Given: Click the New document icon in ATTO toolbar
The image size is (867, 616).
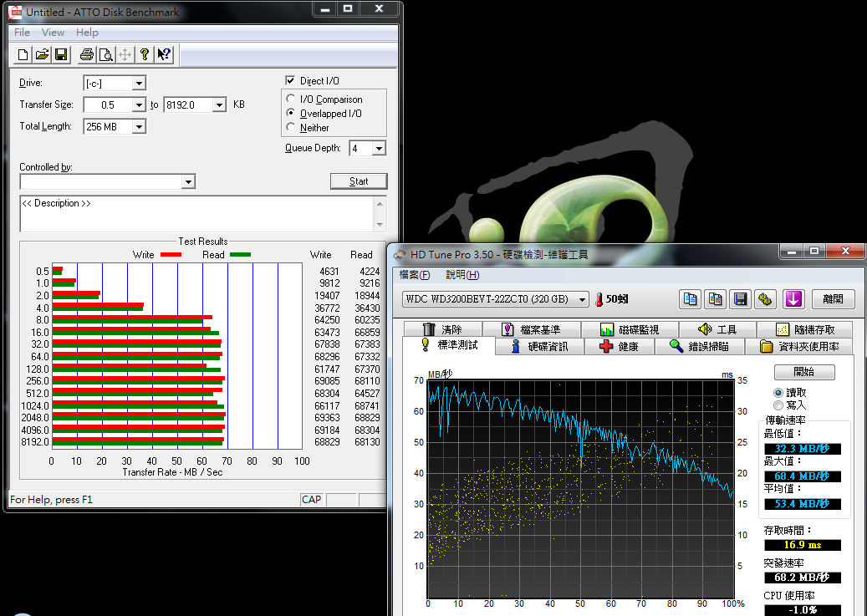Looking at the screenshot, I should point(23,55).
